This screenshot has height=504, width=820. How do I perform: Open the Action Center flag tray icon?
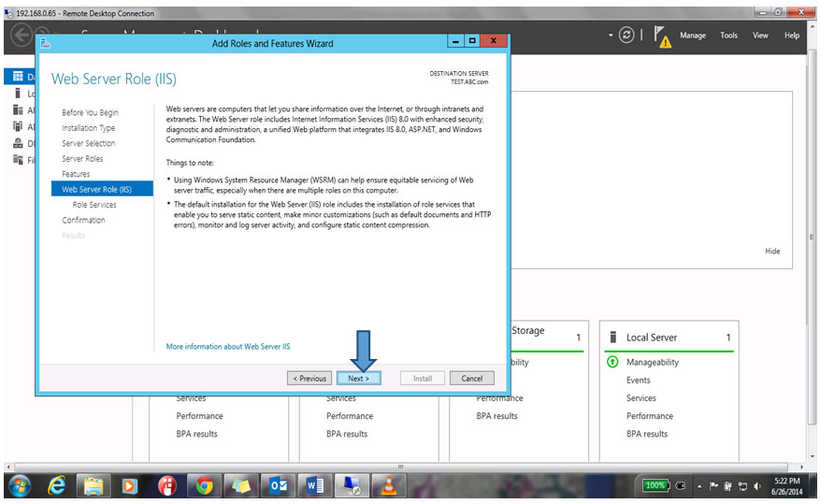[713, 486]
